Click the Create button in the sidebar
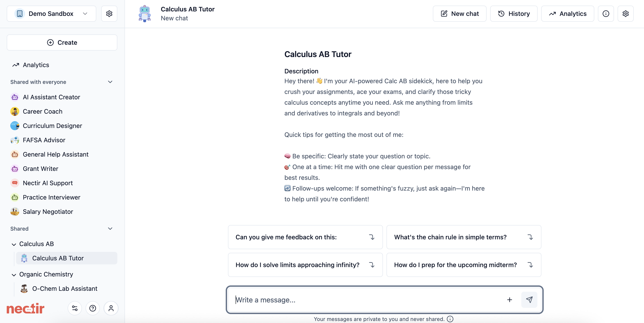 62,42
